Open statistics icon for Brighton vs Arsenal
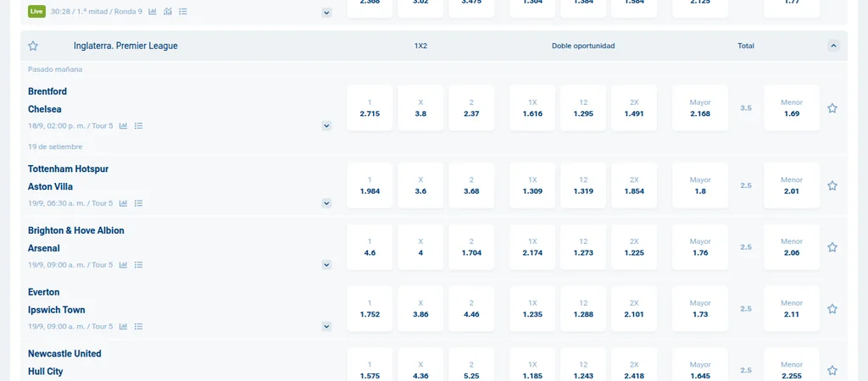 (x=124, y=265)
